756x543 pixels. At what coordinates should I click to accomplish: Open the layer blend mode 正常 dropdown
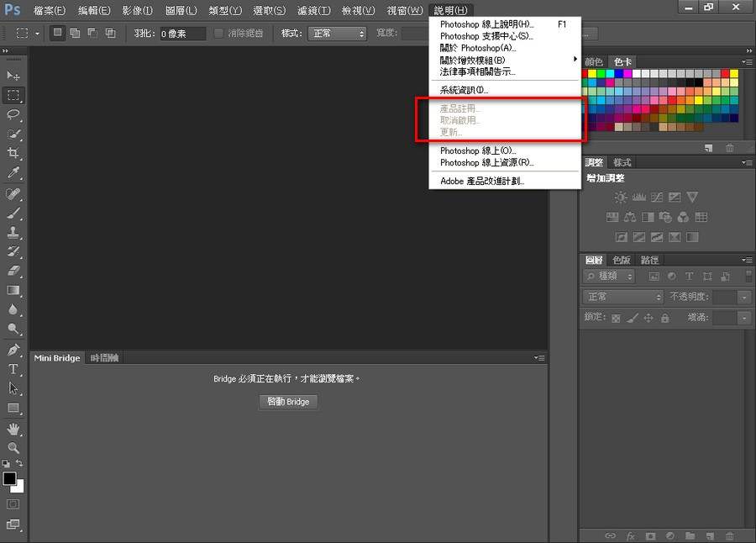point(623,297)
